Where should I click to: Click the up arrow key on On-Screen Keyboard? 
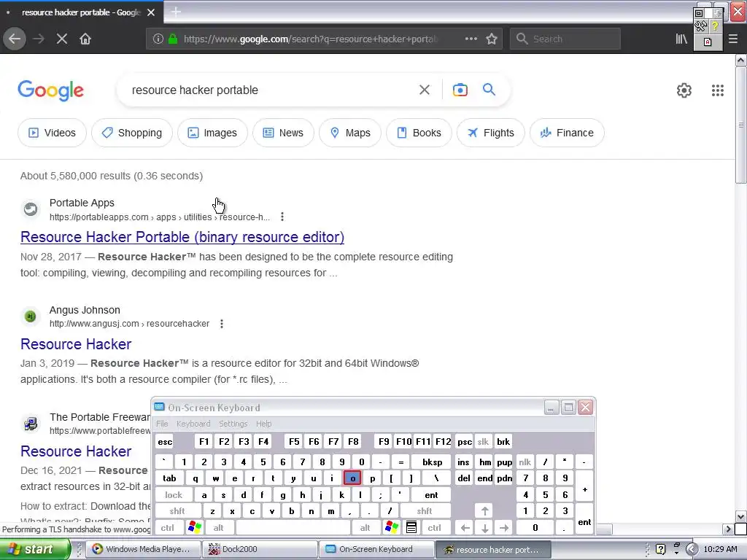click(484, 511)
